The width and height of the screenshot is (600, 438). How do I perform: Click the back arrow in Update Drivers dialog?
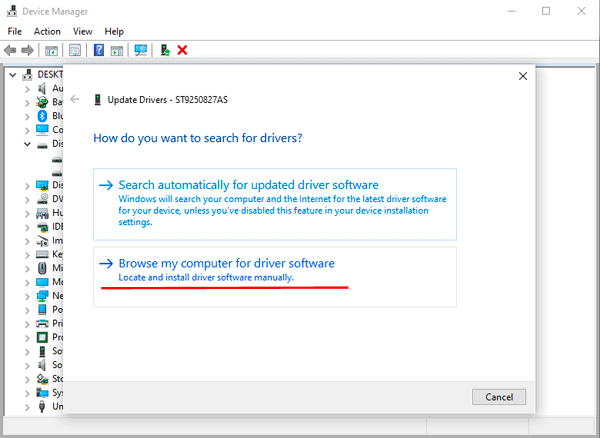point(75,99)
